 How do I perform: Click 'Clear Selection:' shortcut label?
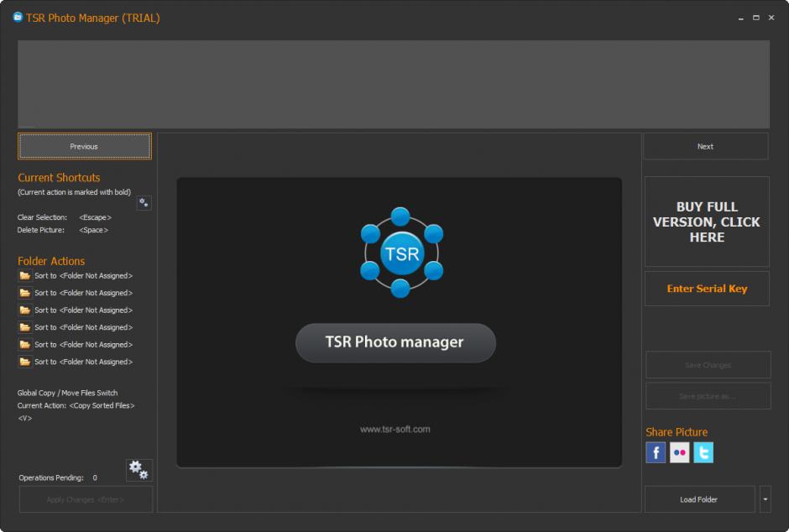(42, 217)
